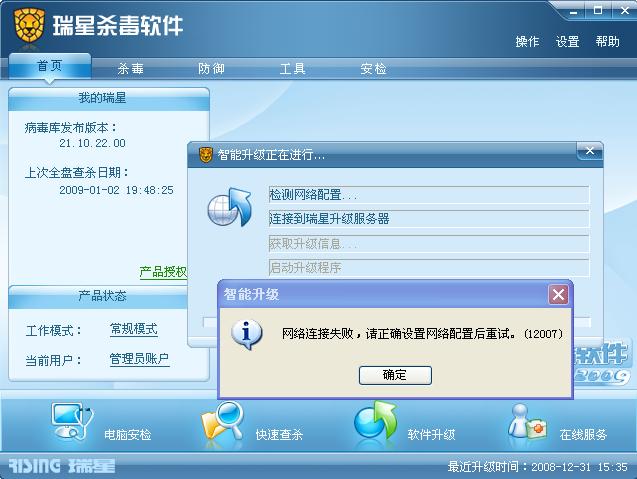This screenshot has width=637, height=479.
Task: Select the 获取升级信息 step row
Action: coord(429,243)
